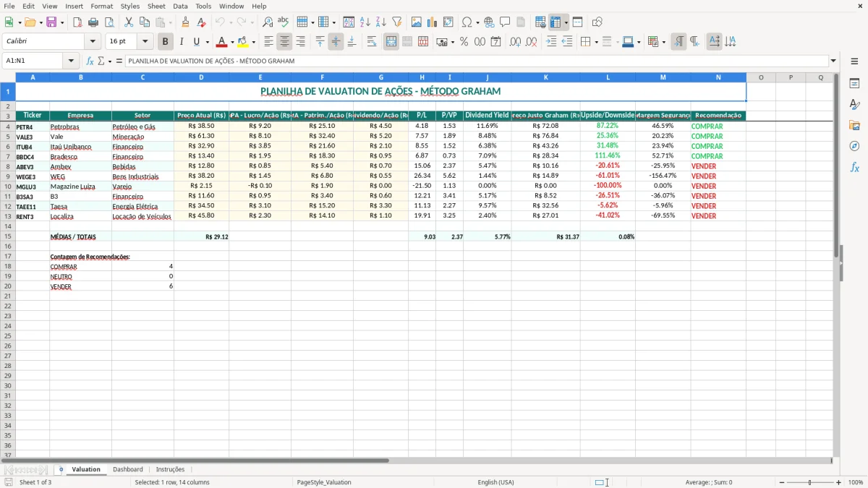The image size is (868, 488).
Task: Open the Format menu
Action: coord(101,6)
